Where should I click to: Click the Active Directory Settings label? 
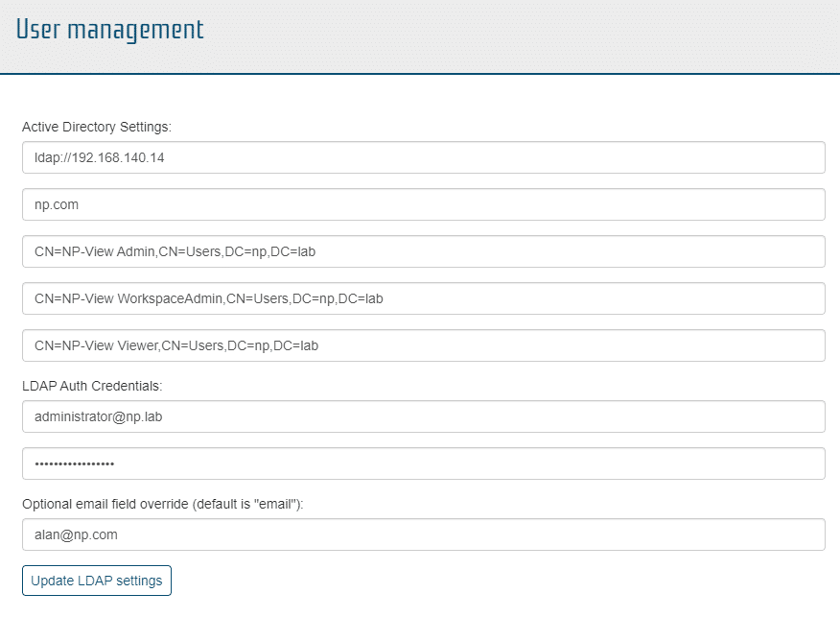[97, 127]
